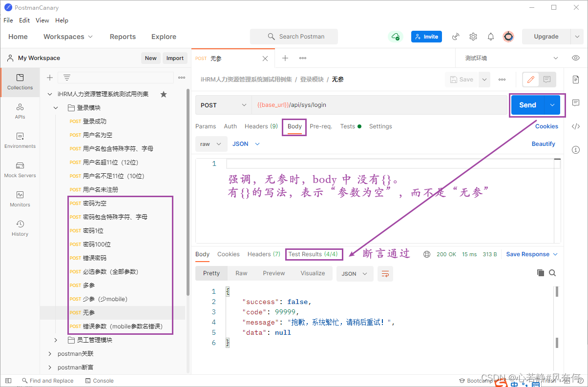Screen dimensions: 588x387
Task: Open the File menu
Action: coord(8,20)
